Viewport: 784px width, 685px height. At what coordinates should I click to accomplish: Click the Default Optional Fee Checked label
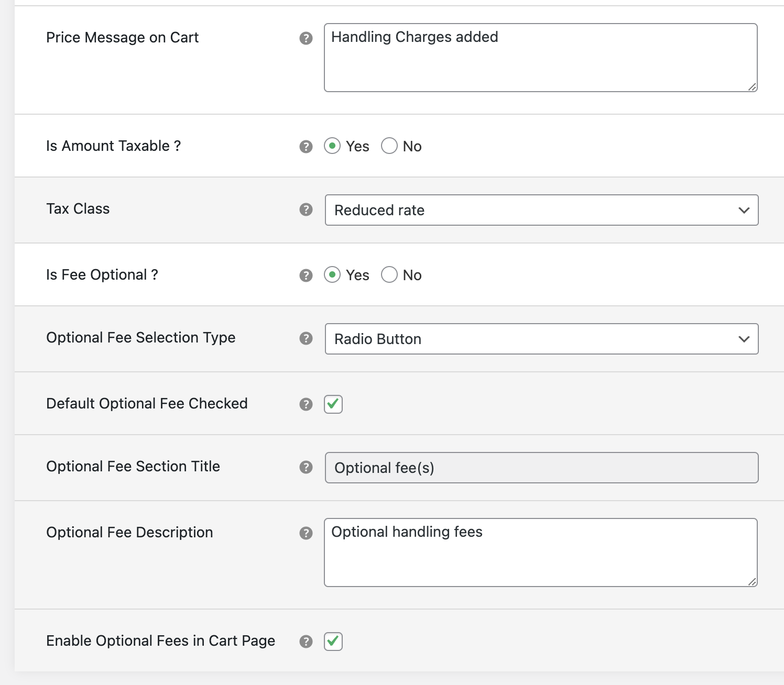point(147,404)
